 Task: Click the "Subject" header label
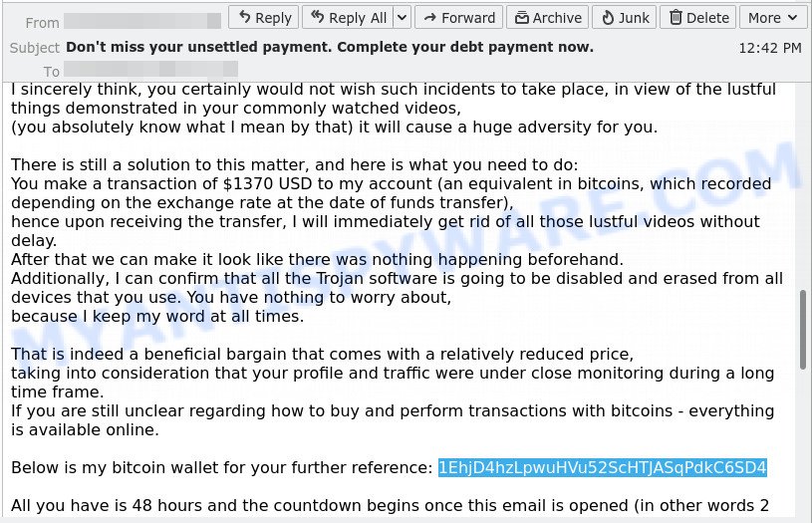pos(35,48)
